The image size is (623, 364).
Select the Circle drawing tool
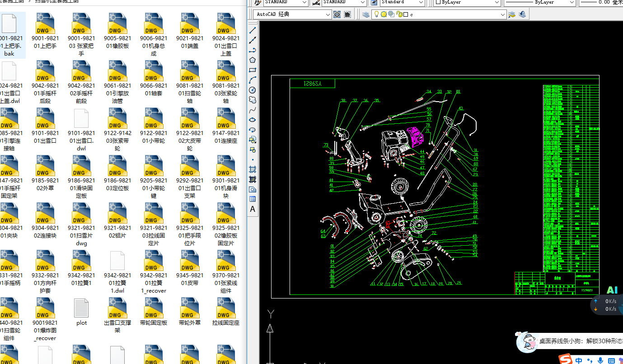point(253,90)
